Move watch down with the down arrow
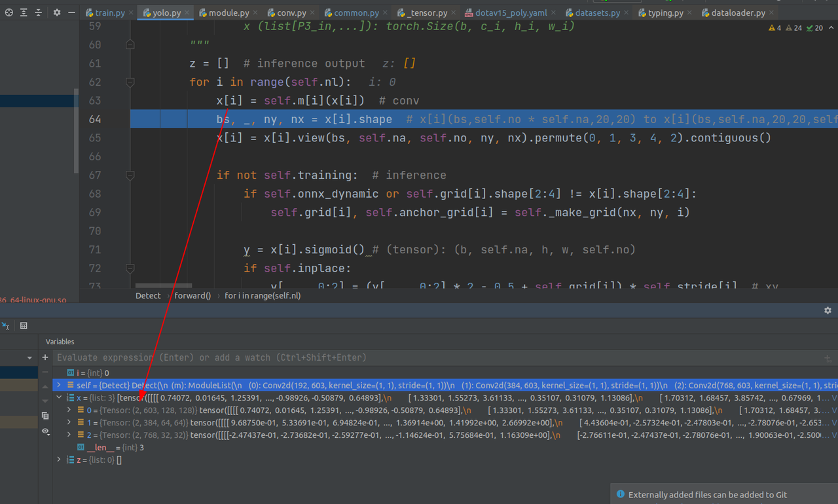838x504 pixels. tap(45, 401)
